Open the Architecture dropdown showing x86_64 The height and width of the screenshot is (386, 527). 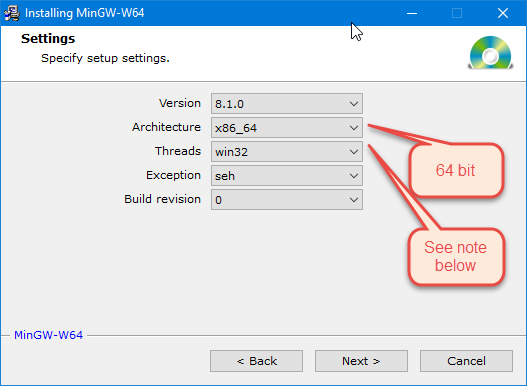(287, 127)
